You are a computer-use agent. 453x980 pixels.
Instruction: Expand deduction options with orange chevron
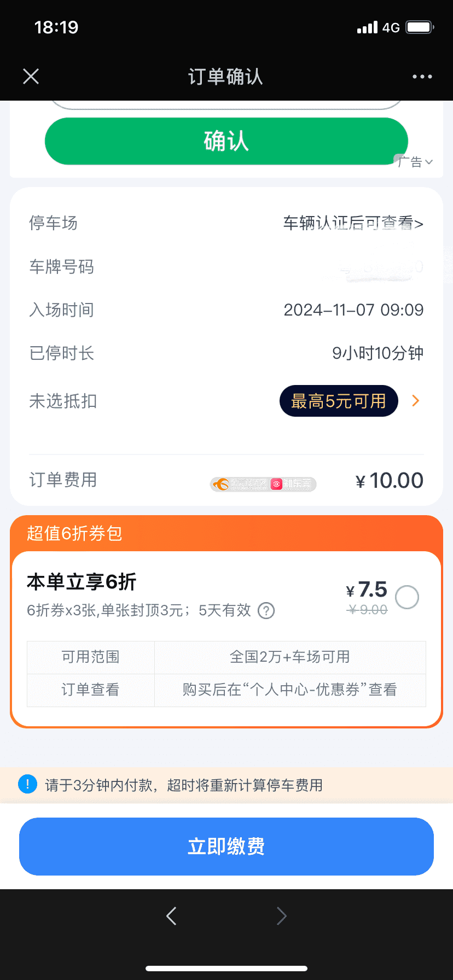pyautogui.click(x=416, y=401)
